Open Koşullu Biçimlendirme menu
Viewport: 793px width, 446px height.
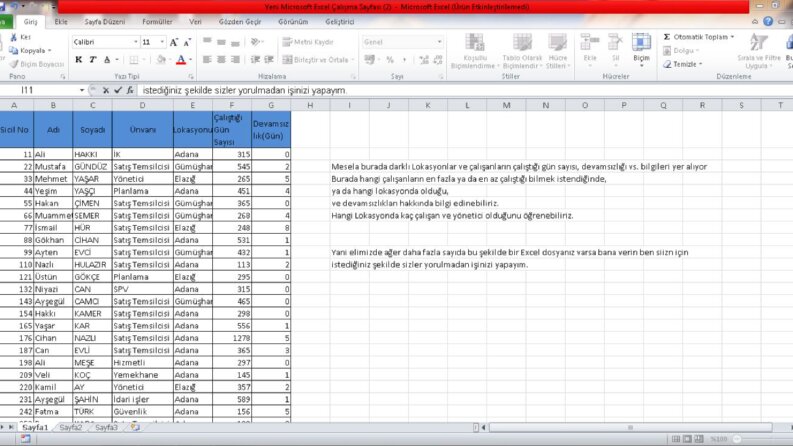475,51
